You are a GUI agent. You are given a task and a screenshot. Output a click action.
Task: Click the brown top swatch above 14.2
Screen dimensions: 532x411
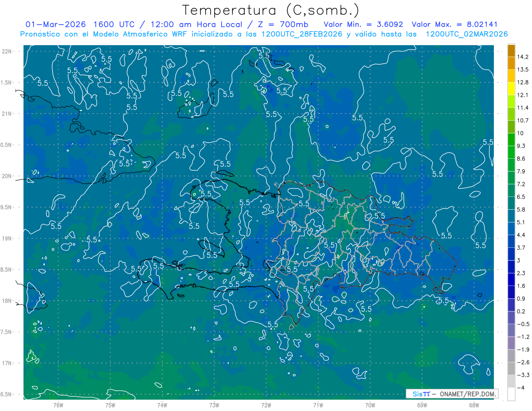(511, 51)
